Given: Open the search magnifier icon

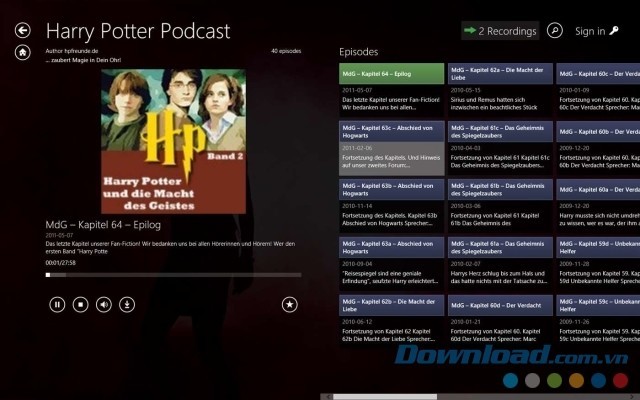Looking at the screenshot, I should click(555, 30).
